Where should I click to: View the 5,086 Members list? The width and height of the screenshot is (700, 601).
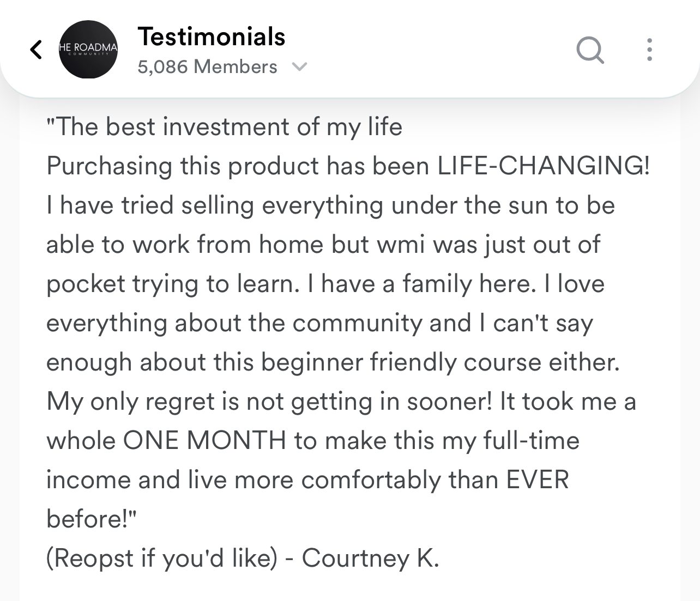(x=207, y=67)
